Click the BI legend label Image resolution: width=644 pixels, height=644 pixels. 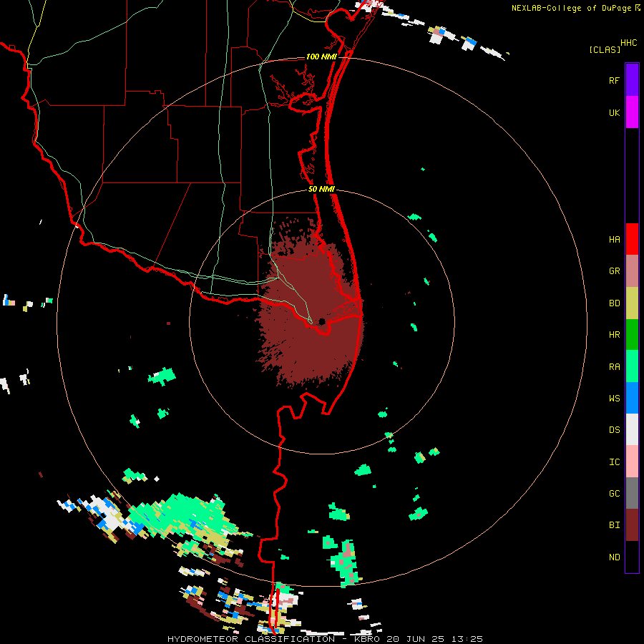pos(614,525)
